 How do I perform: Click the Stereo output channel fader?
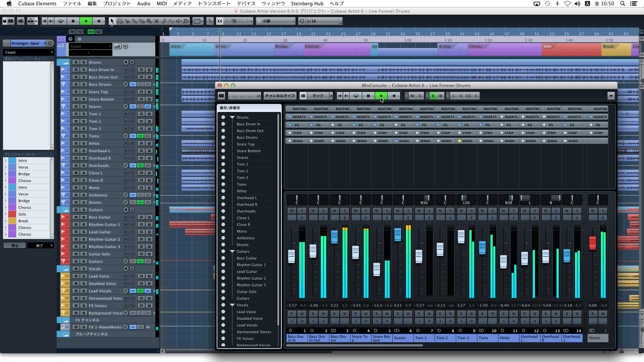tap(593, 243)
